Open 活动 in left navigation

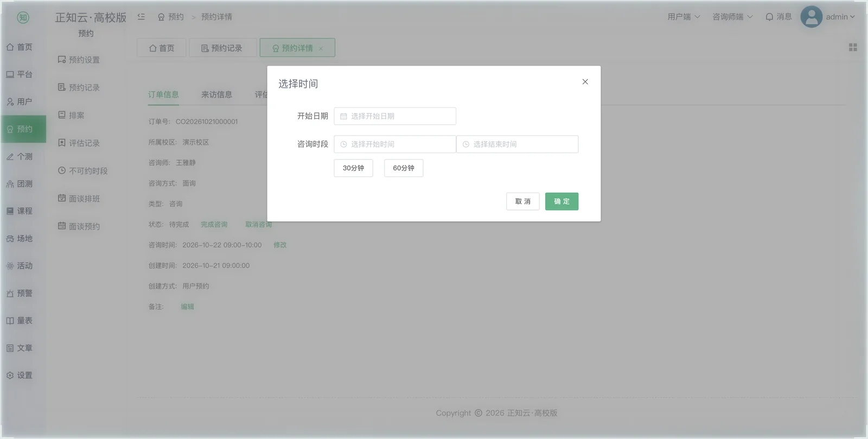click(x=20, y=266)
